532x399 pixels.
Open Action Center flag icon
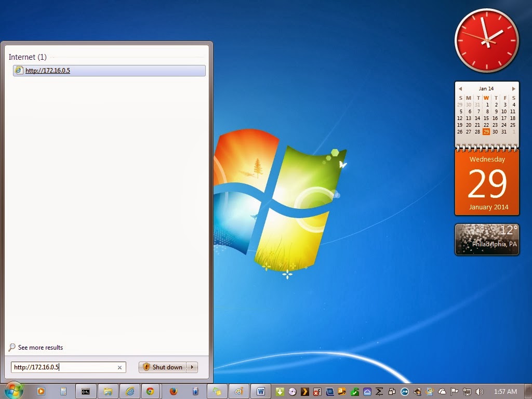point(455,392)
